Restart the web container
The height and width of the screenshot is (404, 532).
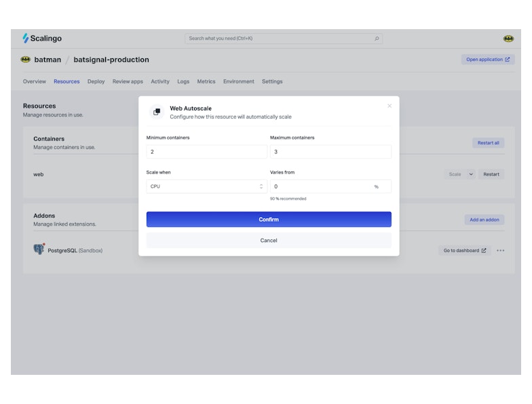coord(491,174)
